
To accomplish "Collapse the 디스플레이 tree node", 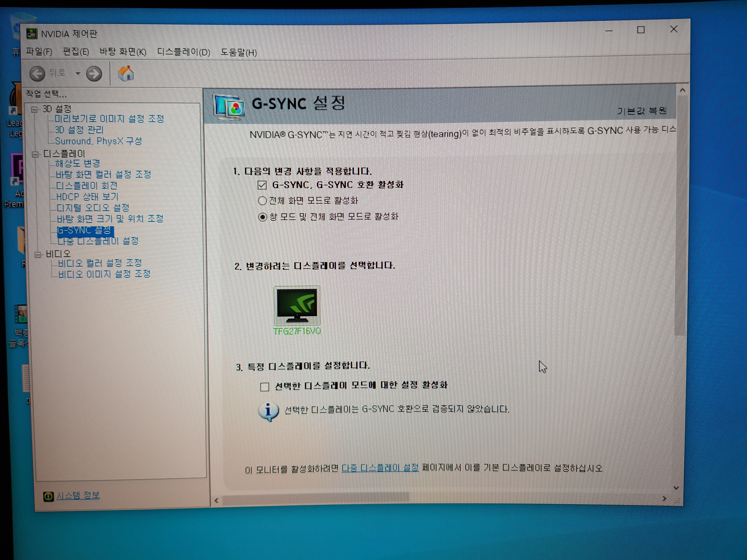I will [35, 154].
